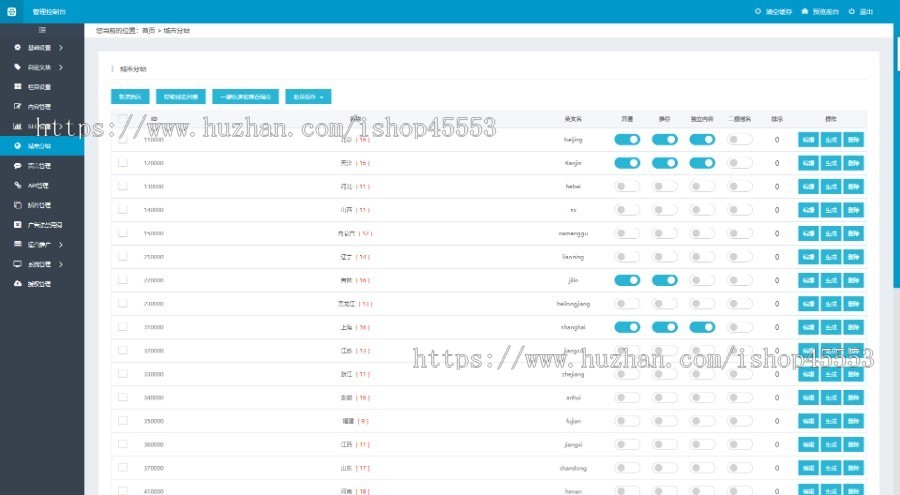Click the ID cell 370000
Screen dimensions: 900x495
click(154, 468)
